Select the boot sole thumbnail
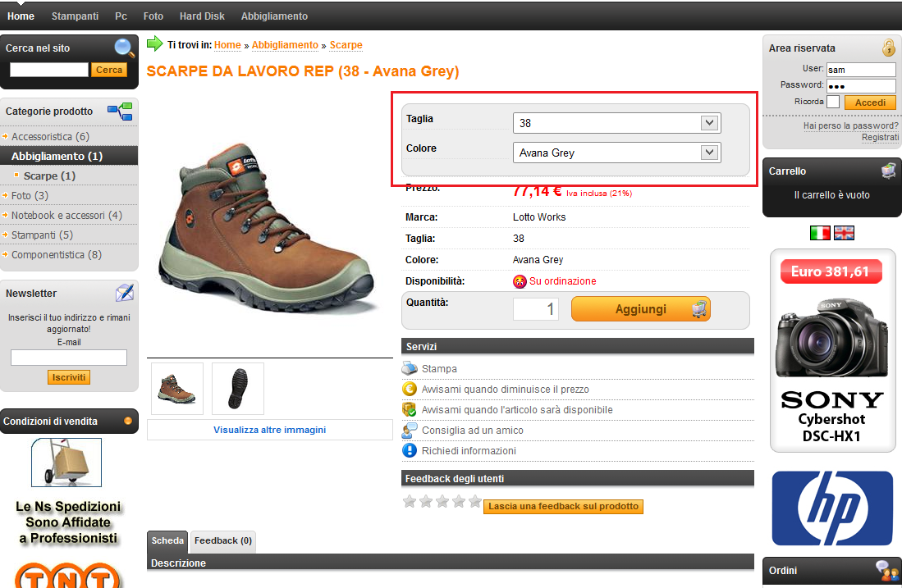This screenshot has width=902, height=588. pyautogui.click(x=237, y=389)
